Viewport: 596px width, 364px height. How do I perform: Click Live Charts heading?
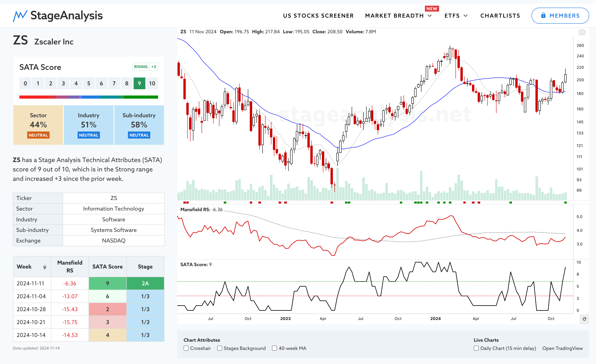point(486,340)
